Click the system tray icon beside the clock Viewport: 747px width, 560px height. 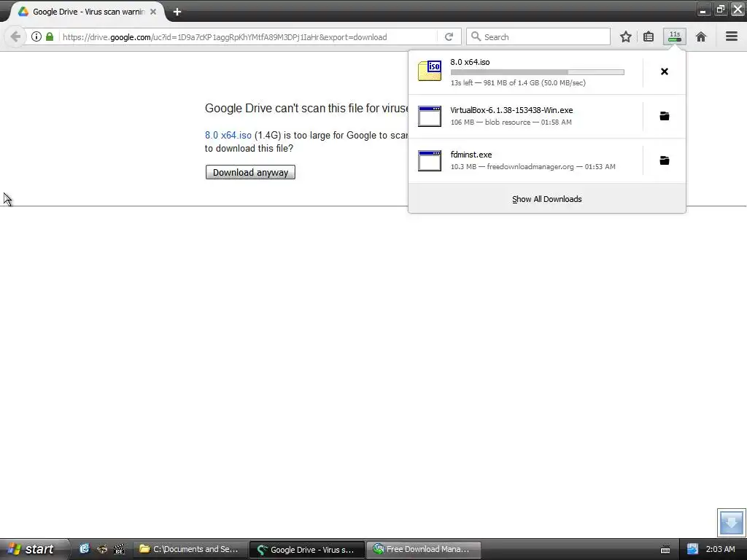(692, 549)
